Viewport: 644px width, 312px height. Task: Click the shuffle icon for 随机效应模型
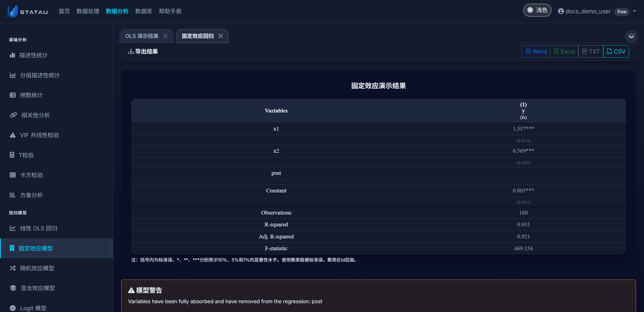13,268
